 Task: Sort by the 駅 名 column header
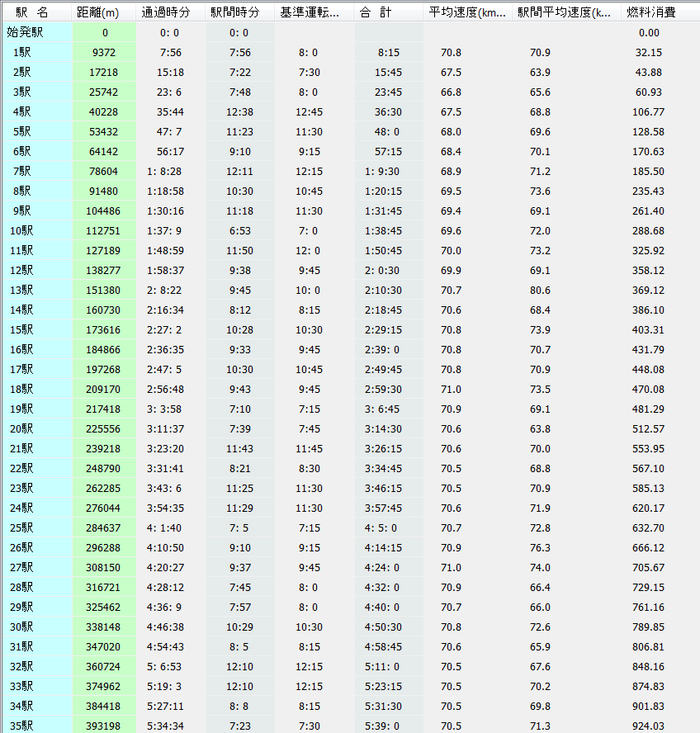[x=37, y=12]
